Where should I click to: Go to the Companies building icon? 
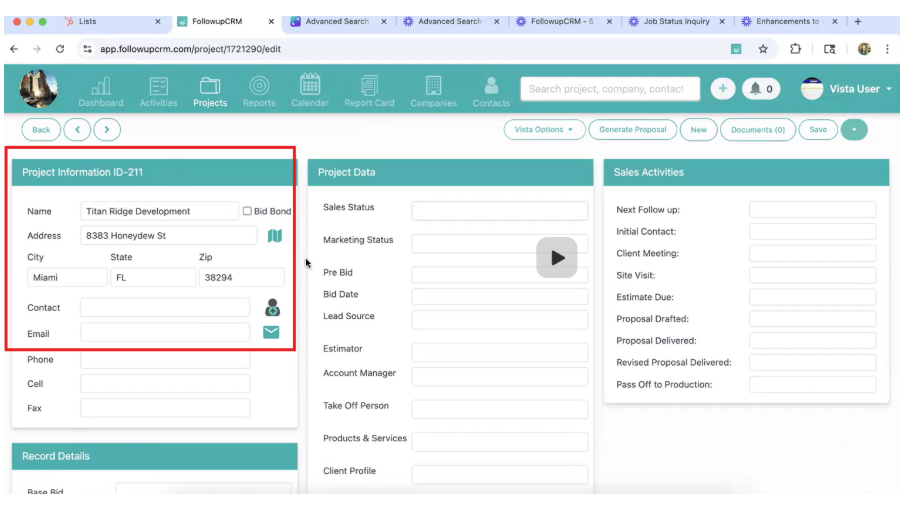[x=433, y=85]
